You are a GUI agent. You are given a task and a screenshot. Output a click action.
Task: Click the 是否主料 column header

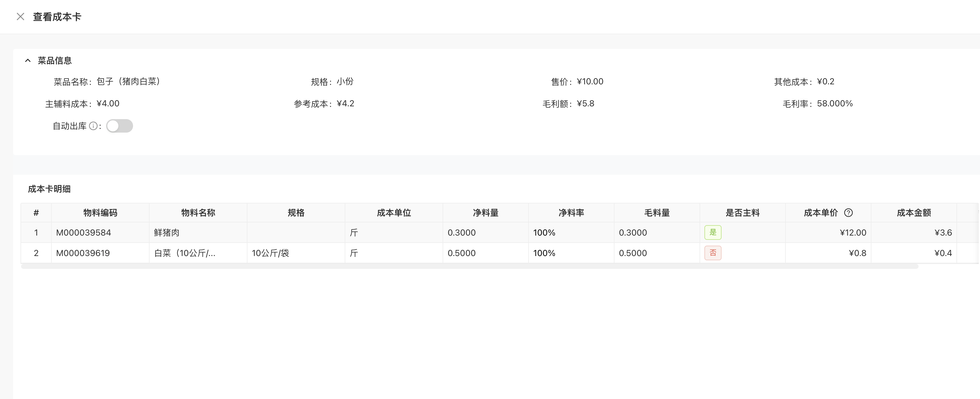[742, 213]
